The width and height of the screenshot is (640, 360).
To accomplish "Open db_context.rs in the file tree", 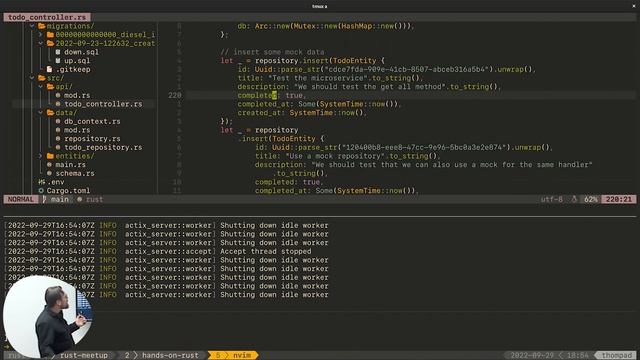I will pyautogui.click(x=92, y=121).
